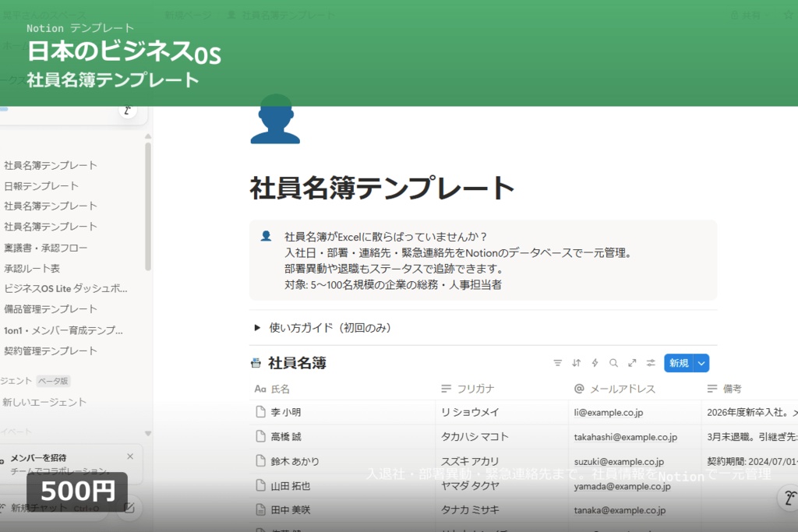Click the person avatar icon above the page title
798x532 pixels.
point(274,122)
